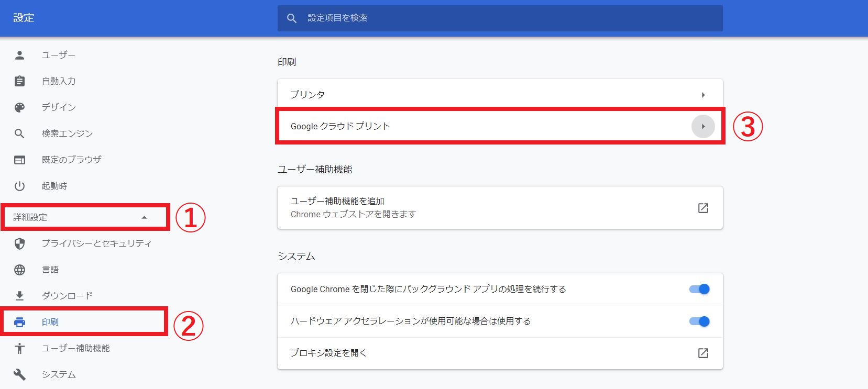Viewport: 868px width, 389px height.
Task: Expand the プリンタ row arrow
Action: (703, 95)
